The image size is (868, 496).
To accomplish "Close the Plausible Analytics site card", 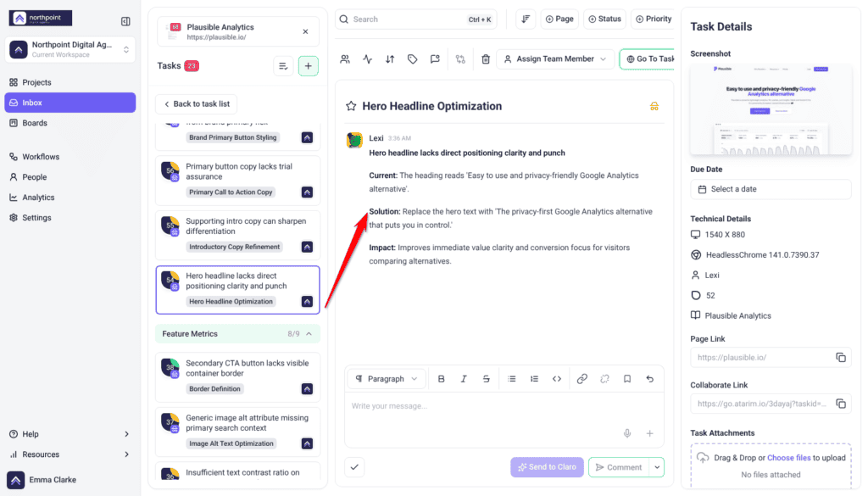I will (305, 31).
